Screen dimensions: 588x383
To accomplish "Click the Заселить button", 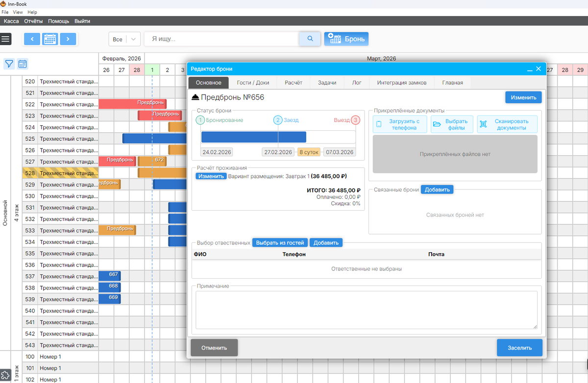I will [519, 348].
